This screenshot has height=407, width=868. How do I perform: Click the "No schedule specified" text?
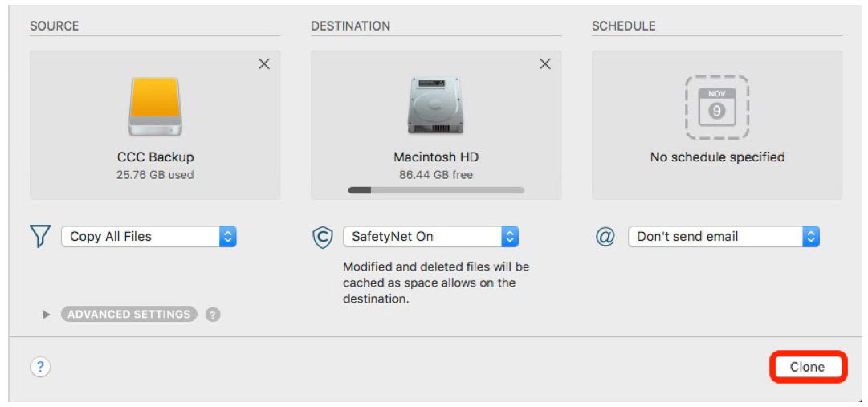[x=717, y=157]
